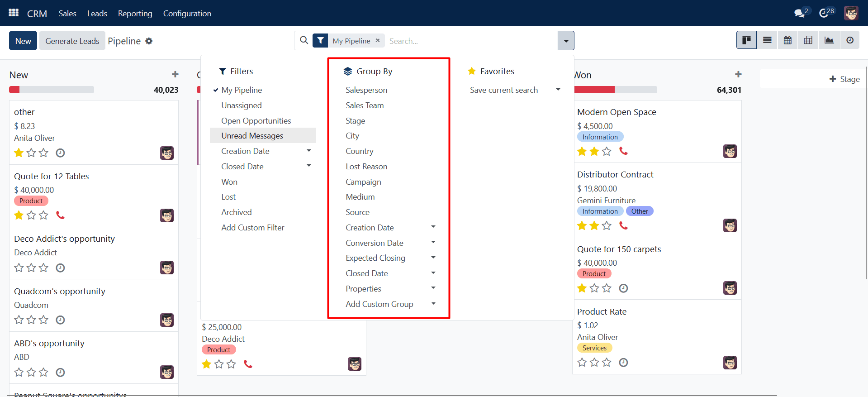
Task: Expand Conversion Date group by options
Action: (433, 243)
